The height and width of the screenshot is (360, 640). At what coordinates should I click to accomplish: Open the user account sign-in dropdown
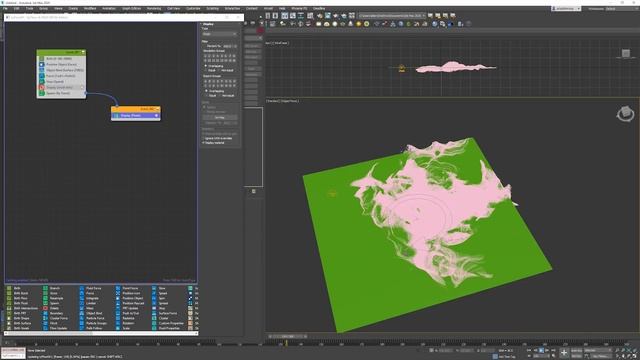click(x=566, y=9)
